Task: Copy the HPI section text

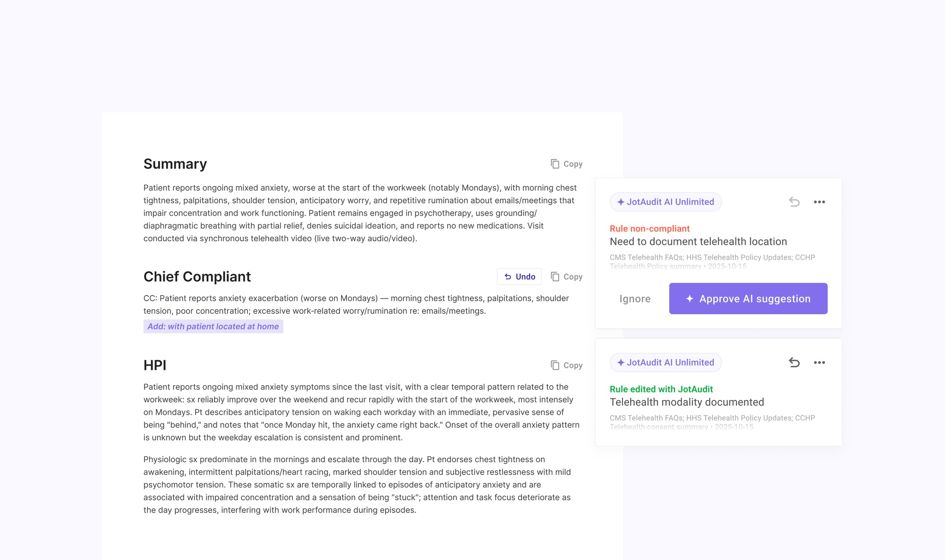Action: (x=566, y=365)
